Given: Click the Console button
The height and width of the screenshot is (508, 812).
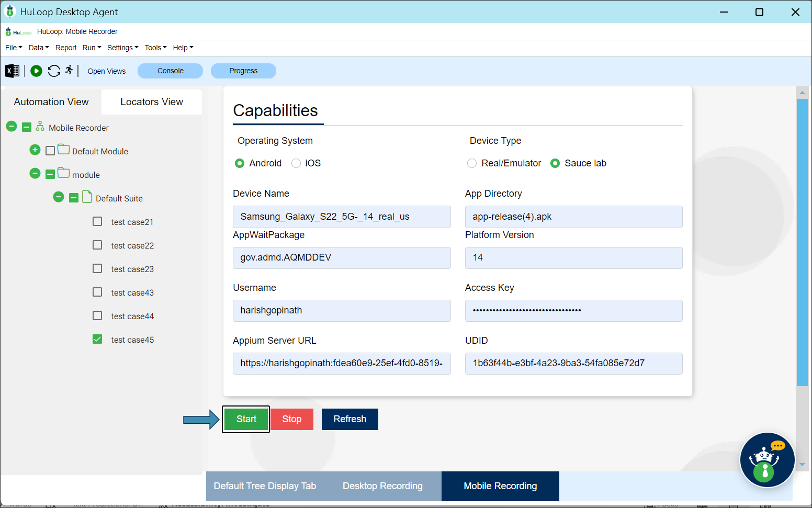Looking at the screenshot, I should pyautogui.click(x=170, y=71).
